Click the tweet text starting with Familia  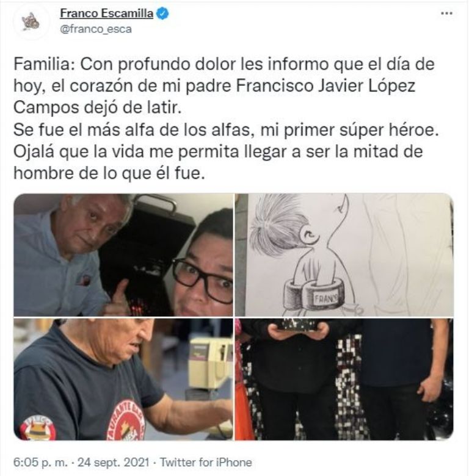[227, 119]
